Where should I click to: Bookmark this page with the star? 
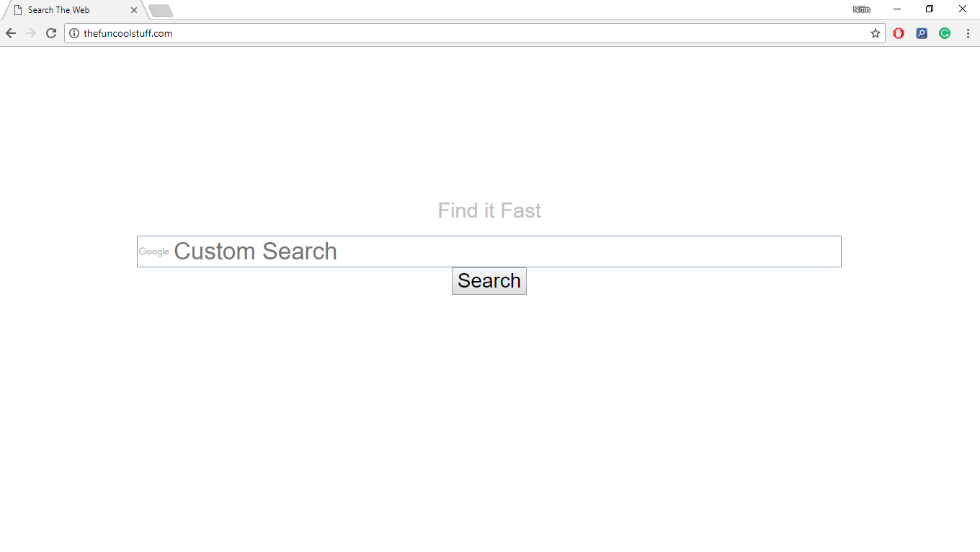click(875, 32)
